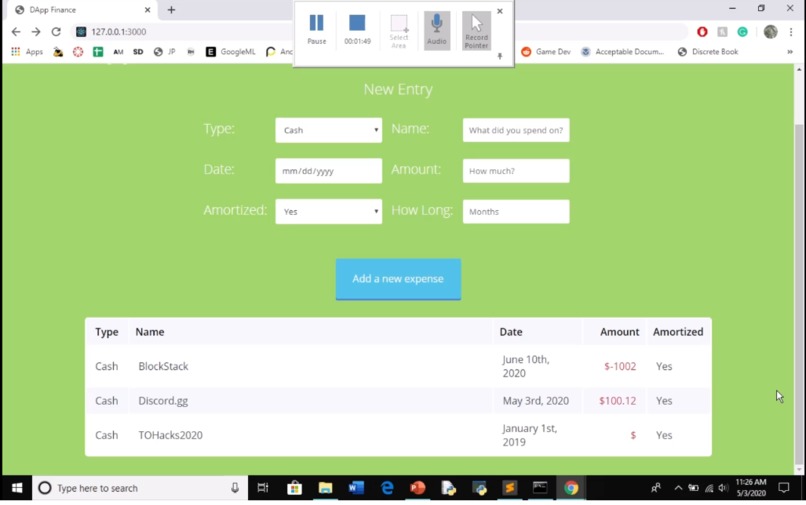Screen dimensions: 806x505
Task: Toggle Audio recording microphone
Action: pyautogui.click(x=437, y=30)
